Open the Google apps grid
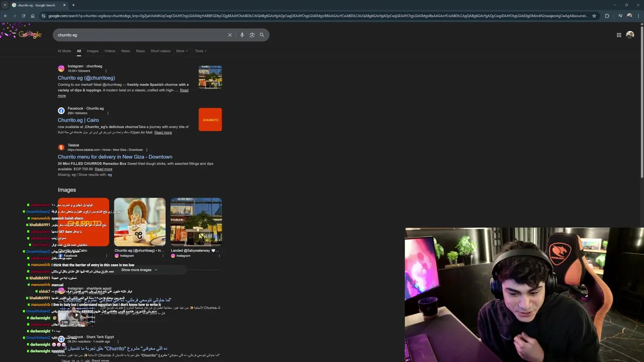 tap(619, 35)
